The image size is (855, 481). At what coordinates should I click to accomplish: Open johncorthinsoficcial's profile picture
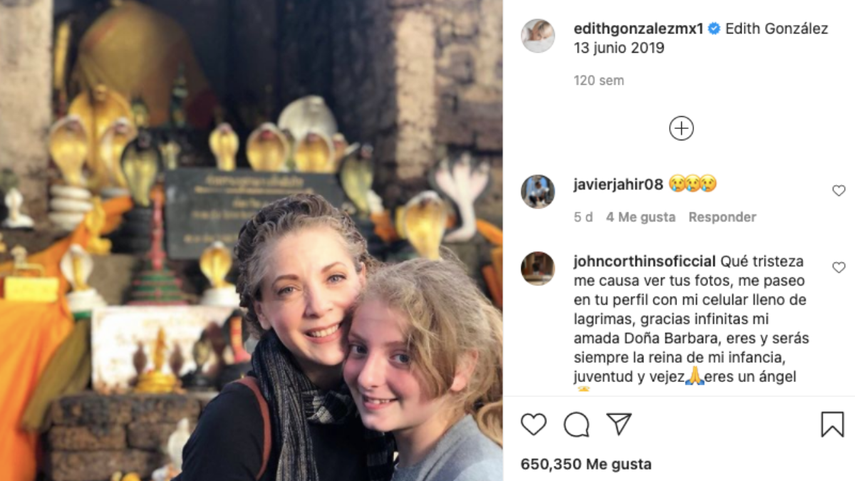[x=538, y=268]
